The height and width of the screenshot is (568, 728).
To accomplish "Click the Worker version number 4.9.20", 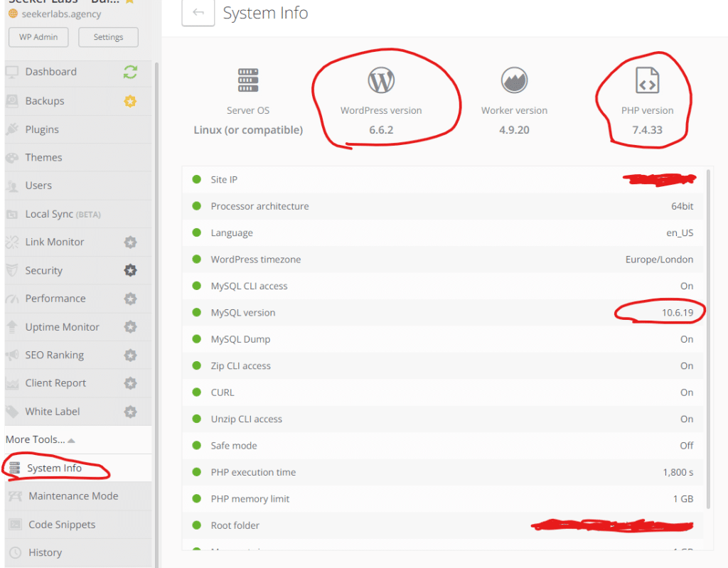I will pos(514,130).
